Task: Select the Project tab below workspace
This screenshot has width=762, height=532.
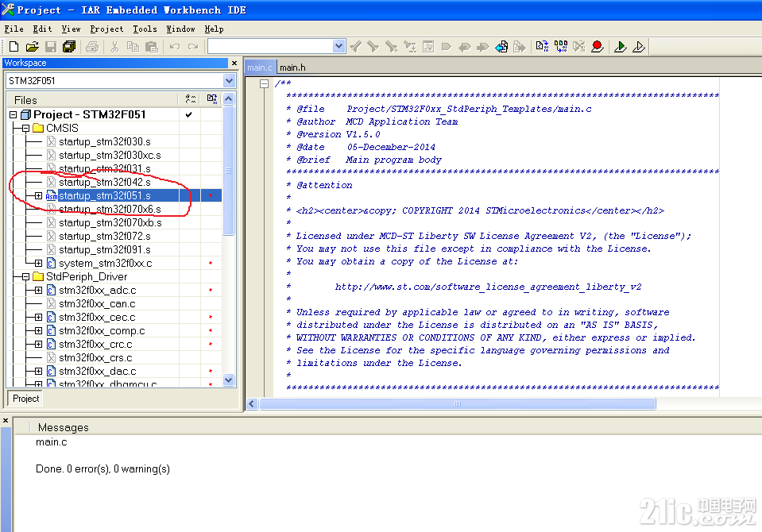Action: [25, 399]
